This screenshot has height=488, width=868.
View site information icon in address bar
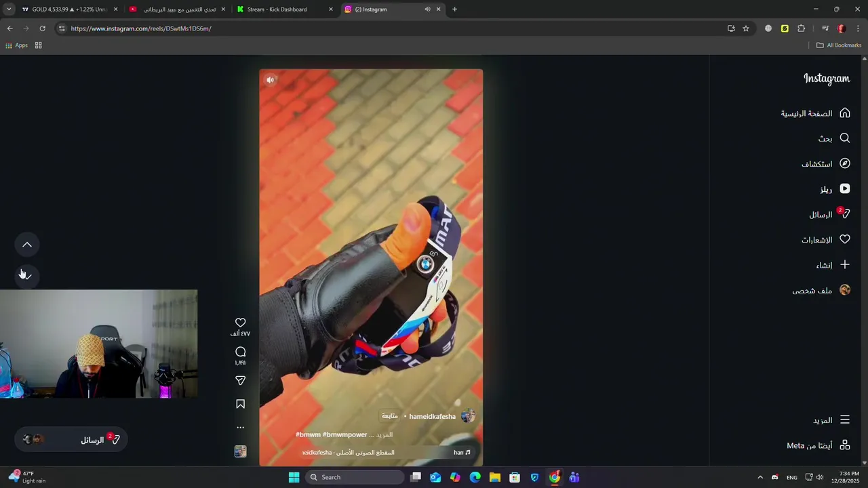[62, 28]
